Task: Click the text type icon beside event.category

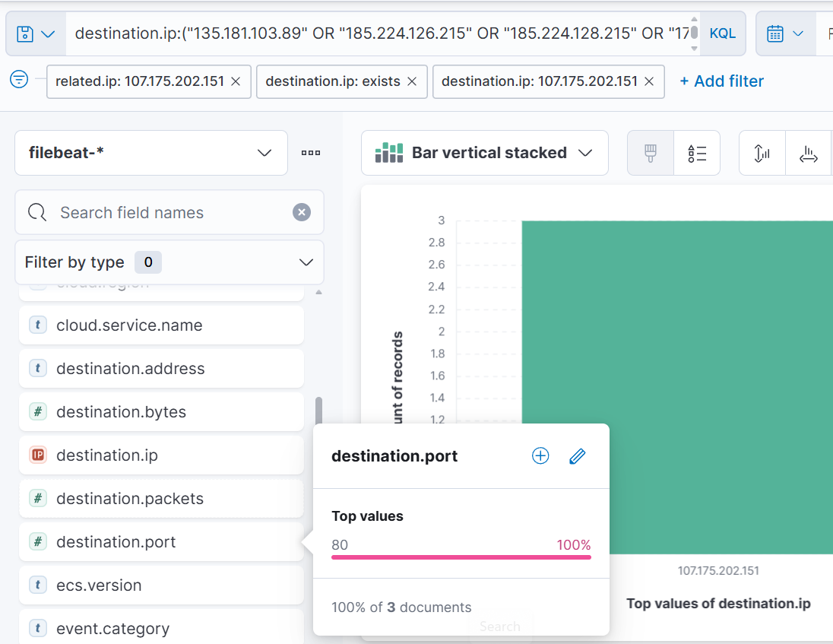Action: 38,628
